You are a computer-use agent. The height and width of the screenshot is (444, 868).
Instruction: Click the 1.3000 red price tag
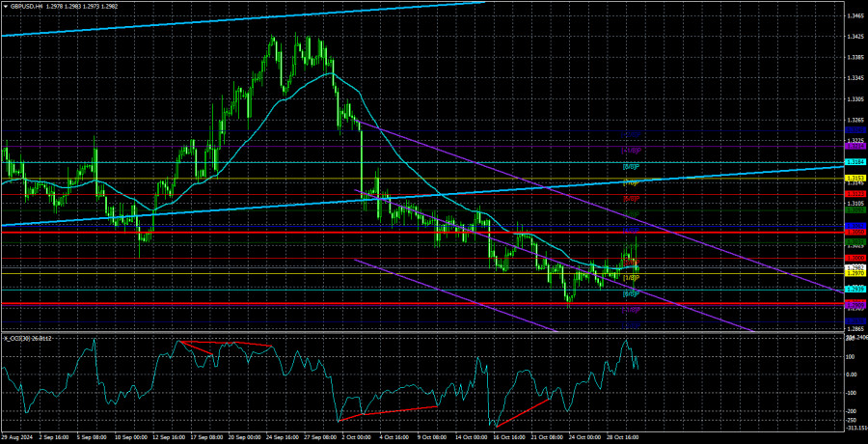coord(854,259)
